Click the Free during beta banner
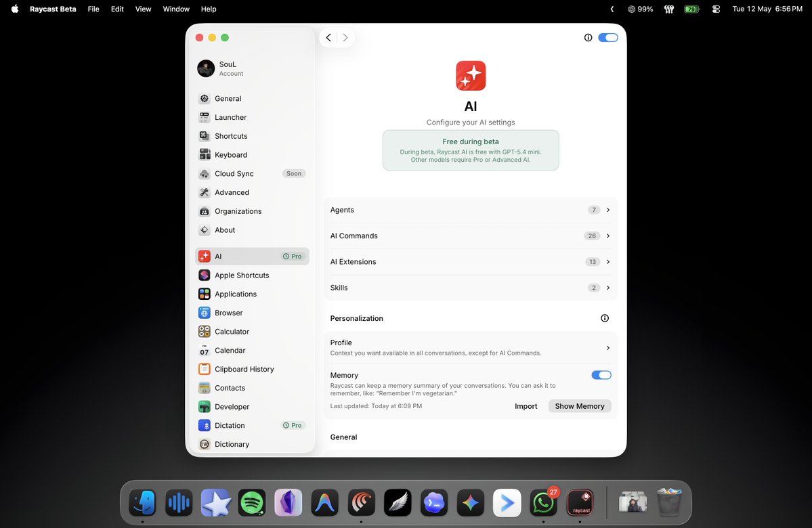812x528 pixels. [x=471, y=150]
